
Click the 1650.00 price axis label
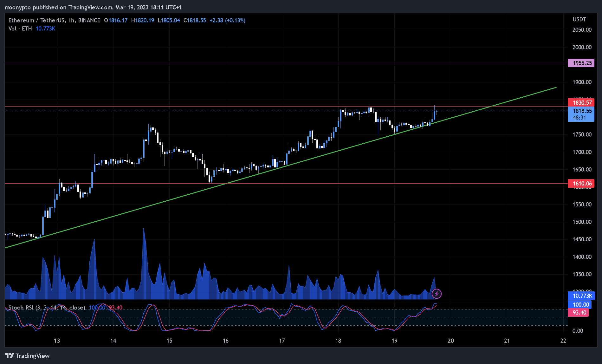582,169
